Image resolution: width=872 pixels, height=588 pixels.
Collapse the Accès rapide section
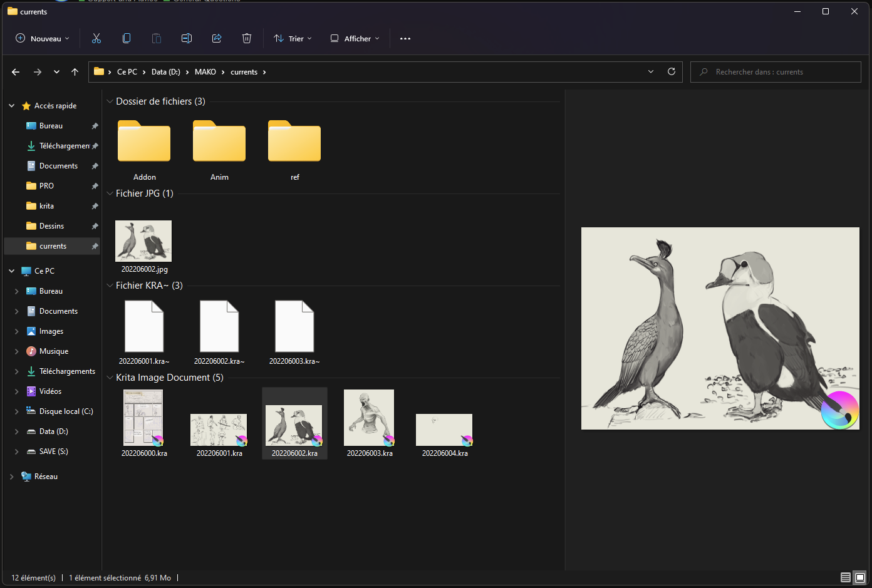(11, 106)
